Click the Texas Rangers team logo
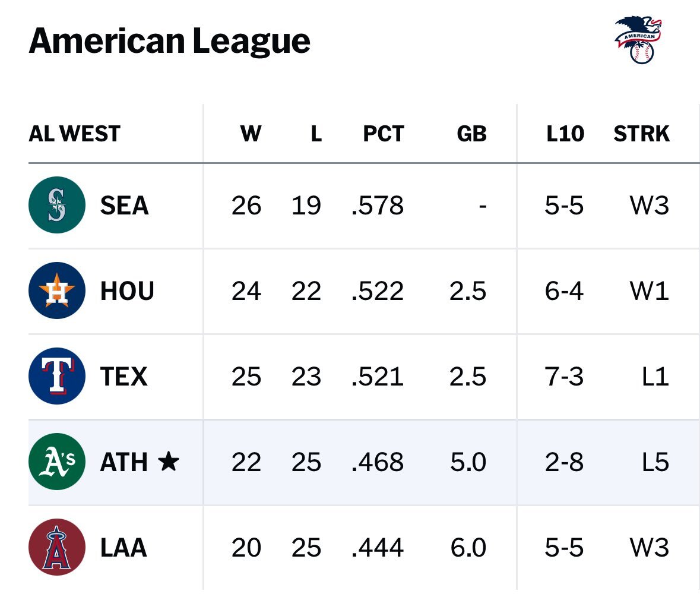 coord(57,377)
